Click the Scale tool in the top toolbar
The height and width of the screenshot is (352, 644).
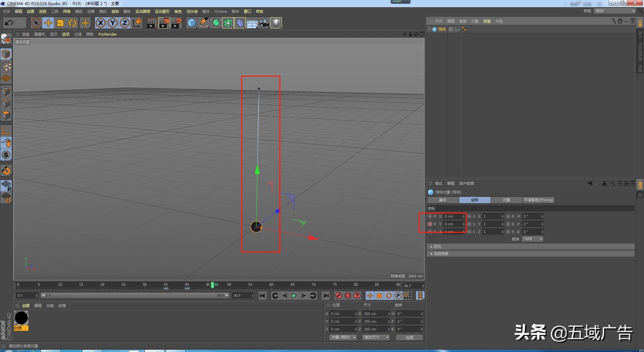coord(60,23)
